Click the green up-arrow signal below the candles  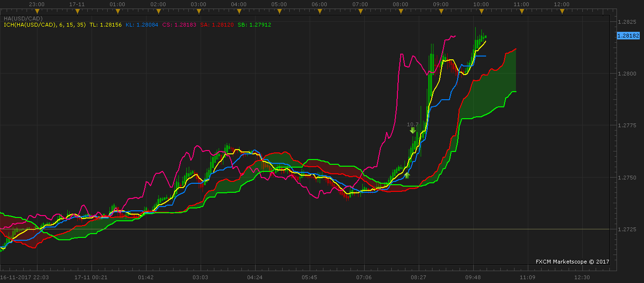click(407, 175)
